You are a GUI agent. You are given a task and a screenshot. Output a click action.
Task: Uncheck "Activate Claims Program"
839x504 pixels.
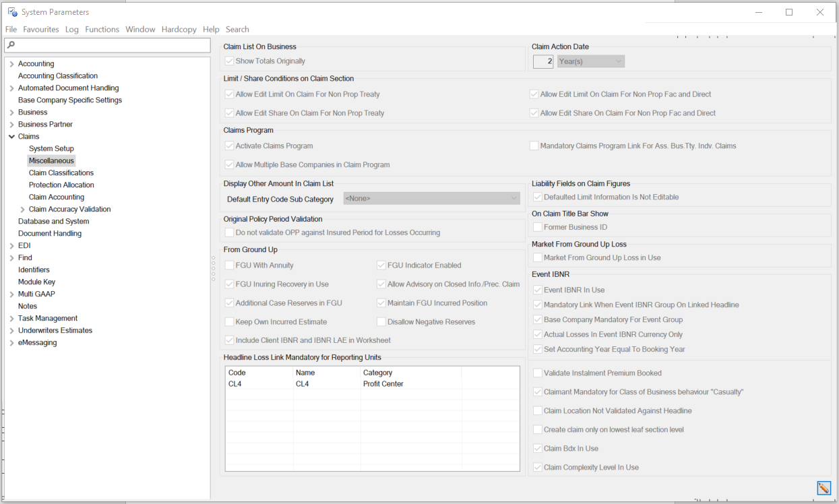point(229,146)
